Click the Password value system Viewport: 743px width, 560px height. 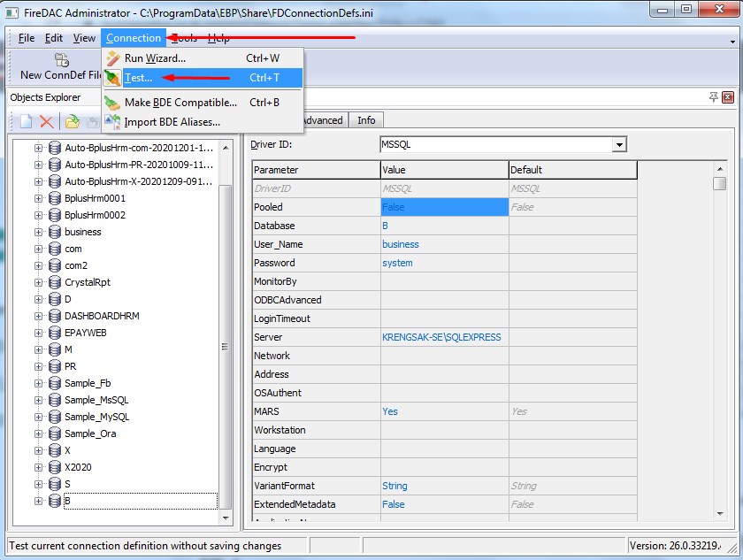pos(444,263)
